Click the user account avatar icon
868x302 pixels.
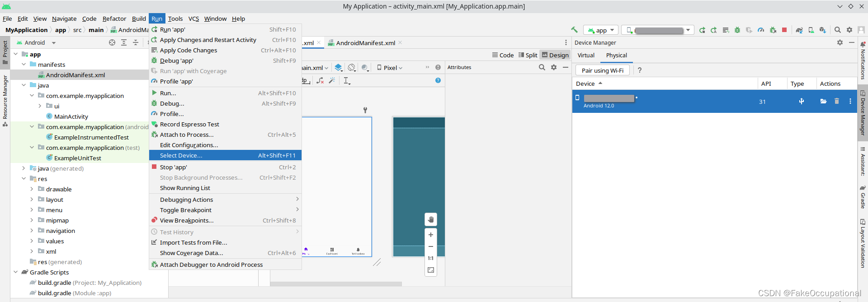click(x=861, y=30)
